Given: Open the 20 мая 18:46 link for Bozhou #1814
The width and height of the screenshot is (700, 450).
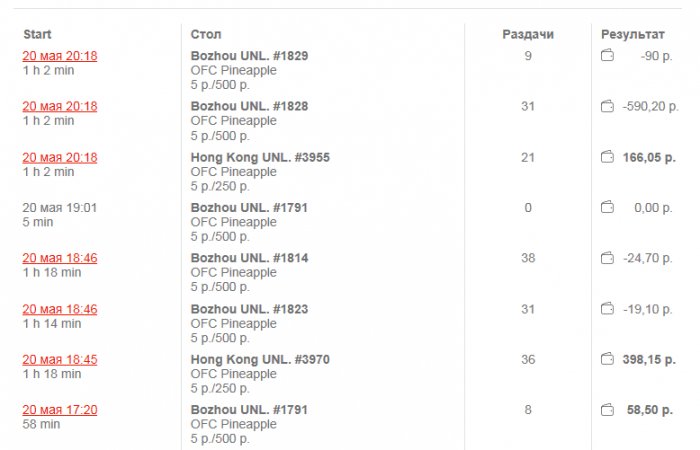Looking at the screenshot, I should pyautogui.click(x=60, y=258).
